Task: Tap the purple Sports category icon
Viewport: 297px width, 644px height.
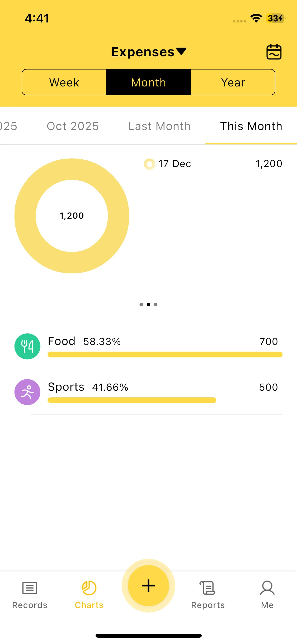Action: point(27,392)
